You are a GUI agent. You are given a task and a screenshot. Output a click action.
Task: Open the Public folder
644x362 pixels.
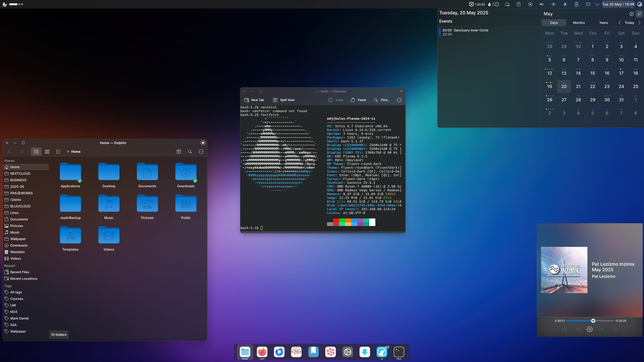[186, 207]
